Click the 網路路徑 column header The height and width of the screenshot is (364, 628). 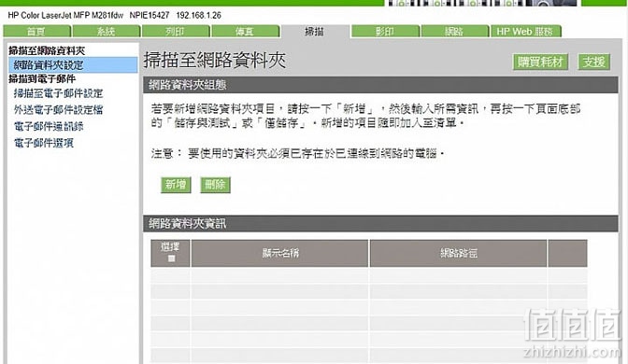click(x=458, y=253)
